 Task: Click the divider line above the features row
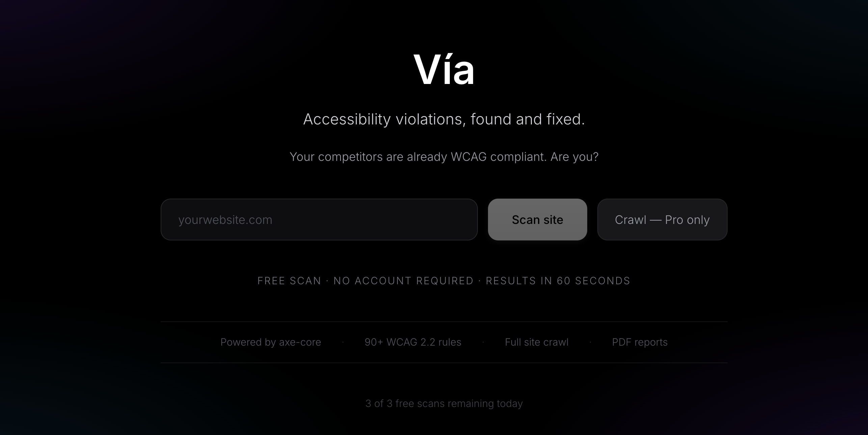tap(444, 322)
